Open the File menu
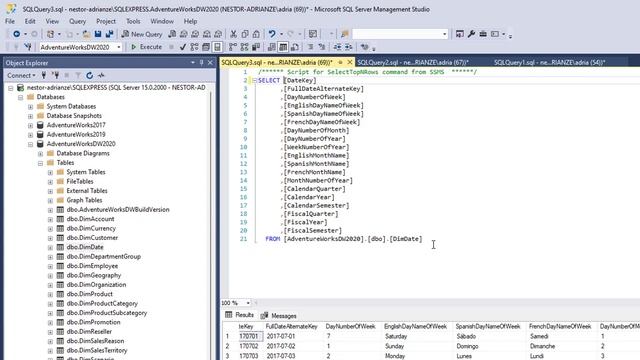Screen dimensions: 640x360 10,21
